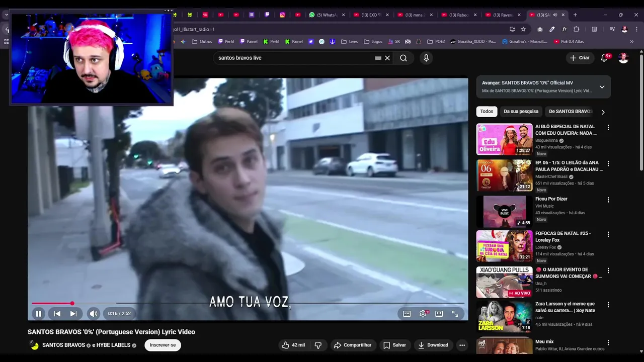Open the 'AI BLÔ ESPECIAL DE NATAL' video thumbnail
Viewport: 644px width, 362px height.
[504, 139]
